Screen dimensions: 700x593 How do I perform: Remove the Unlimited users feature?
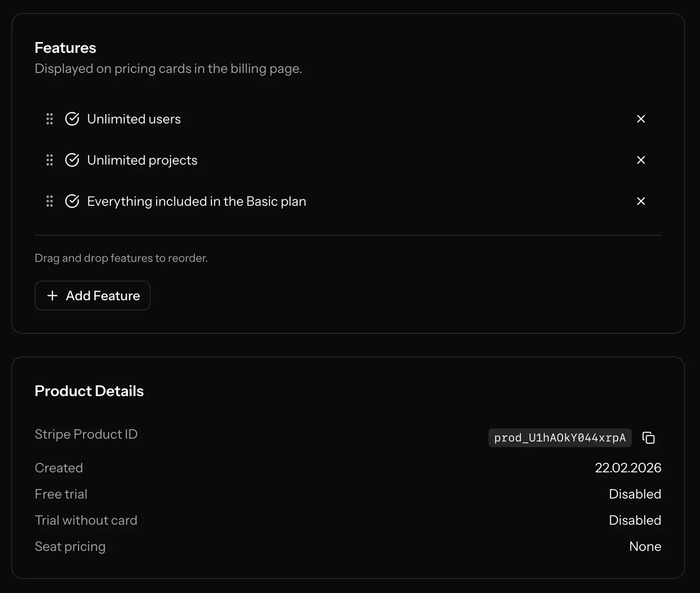[641, 119]
